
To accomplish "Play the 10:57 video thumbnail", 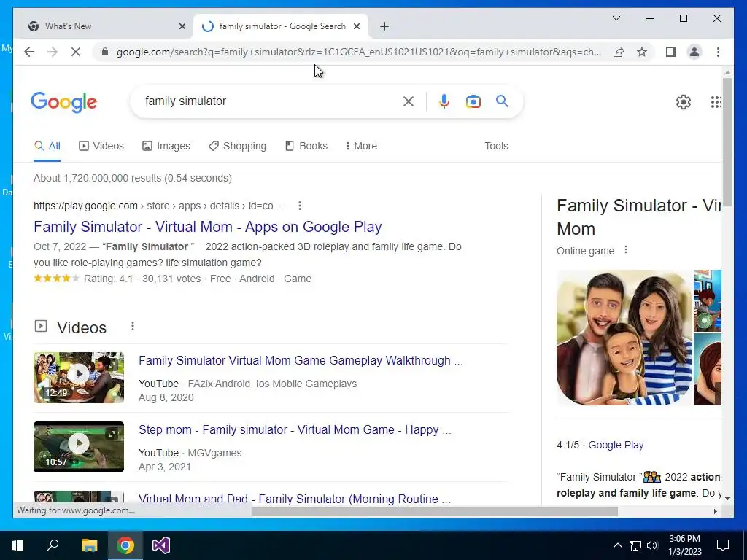I will pyautogui.click(x=79, y=447).
